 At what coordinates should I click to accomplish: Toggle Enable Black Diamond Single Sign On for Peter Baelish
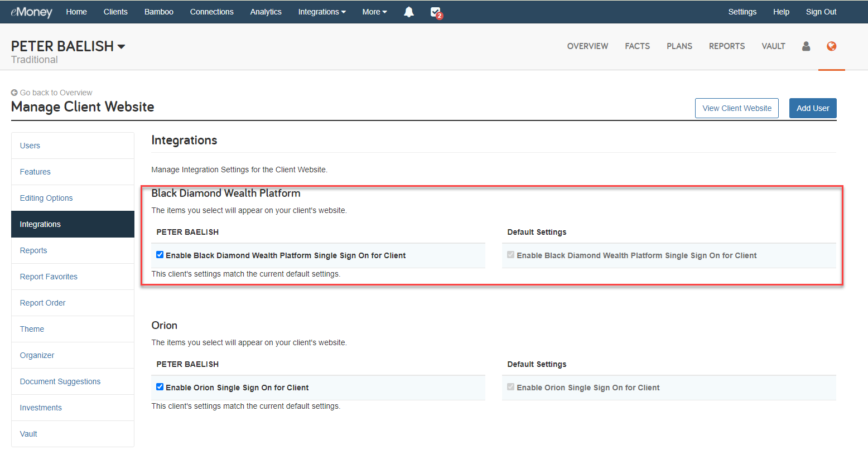point(160,255)
